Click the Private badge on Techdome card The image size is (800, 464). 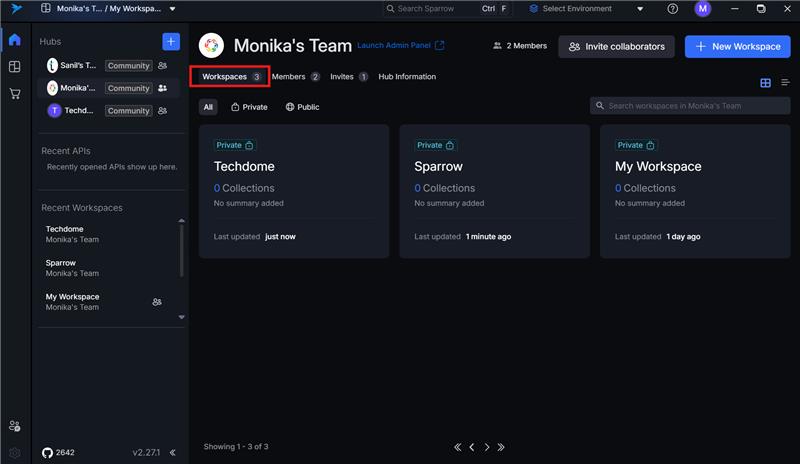pyautogui.click(x=234, y=145)
